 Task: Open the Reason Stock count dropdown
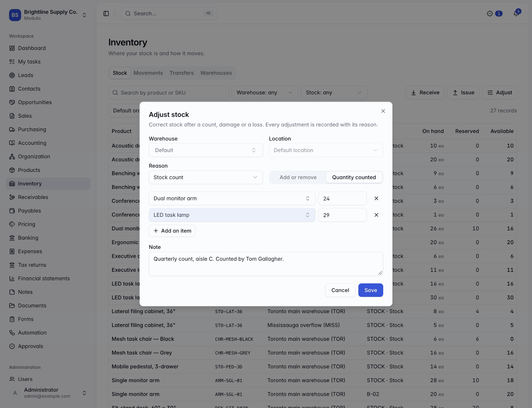[206, 177]
